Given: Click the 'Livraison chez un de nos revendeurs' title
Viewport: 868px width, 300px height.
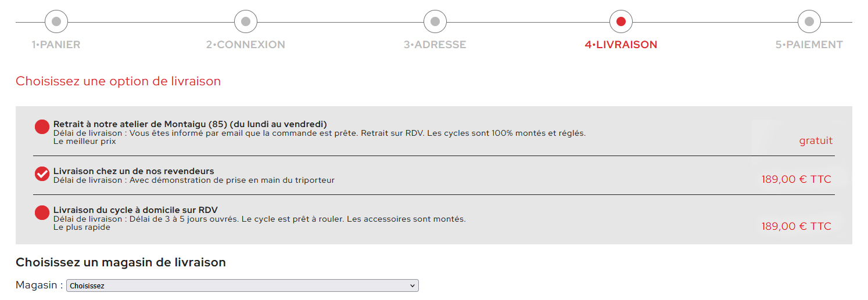Looking at the screenshot, I should (134, 171).
